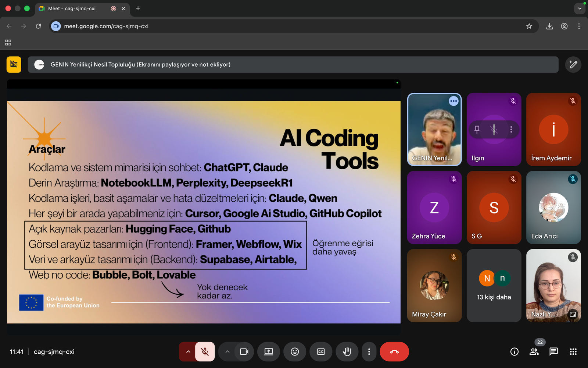Image resolution: width=588 pixels, height=368 pixels.
Task: Click the muted mic indicator on İrem Aydemir's tile
Action: (x=573, y=101)
